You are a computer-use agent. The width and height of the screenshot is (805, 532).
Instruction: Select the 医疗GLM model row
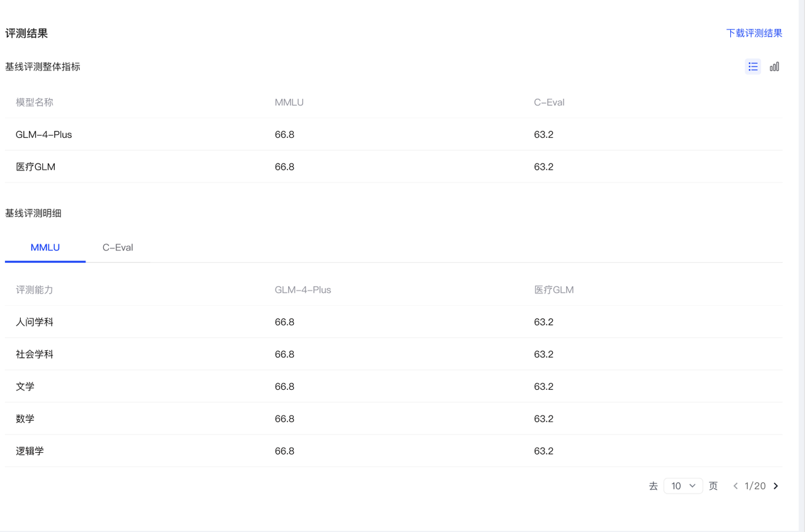pos(394,167)
